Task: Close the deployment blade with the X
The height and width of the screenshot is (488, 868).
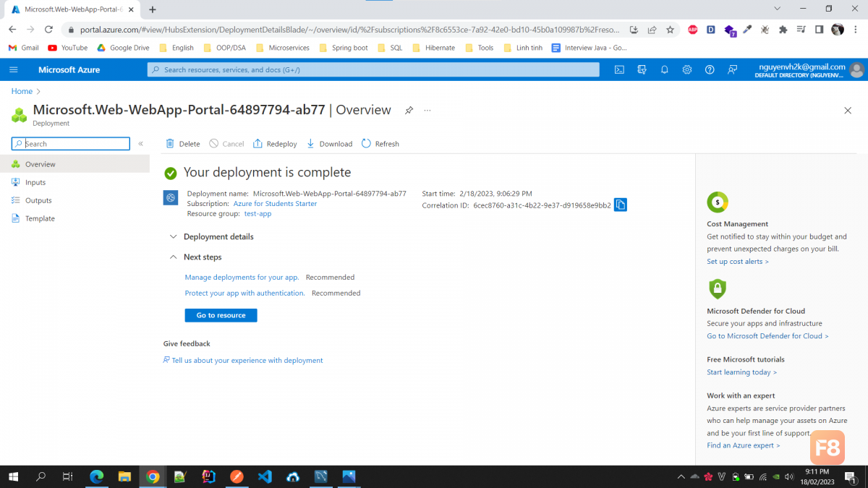Action: pyautogui.click(x=848, y=111)
